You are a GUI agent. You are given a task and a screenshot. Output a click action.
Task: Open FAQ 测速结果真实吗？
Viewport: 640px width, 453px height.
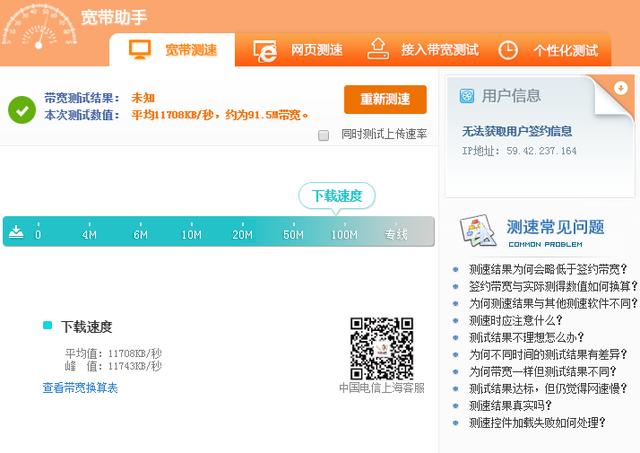(510, 406)
